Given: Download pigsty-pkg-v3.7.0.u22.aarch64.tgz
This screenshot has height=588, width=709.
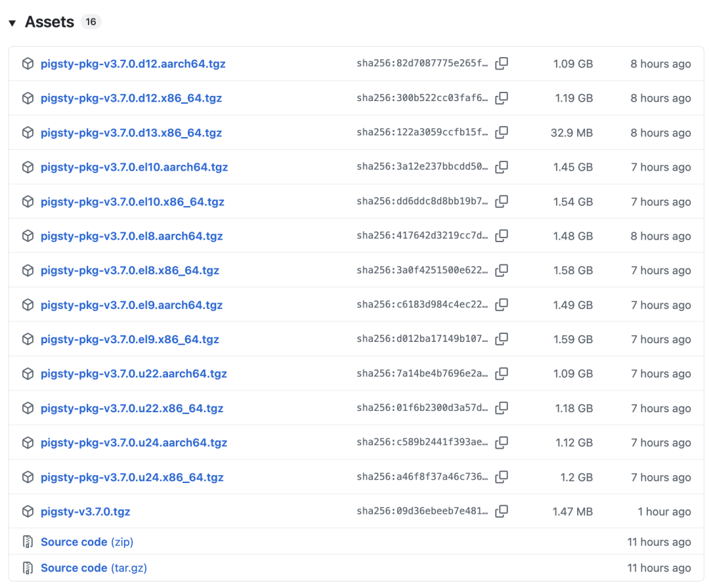Looking at the screenshot, I should [x=134, y=374].
